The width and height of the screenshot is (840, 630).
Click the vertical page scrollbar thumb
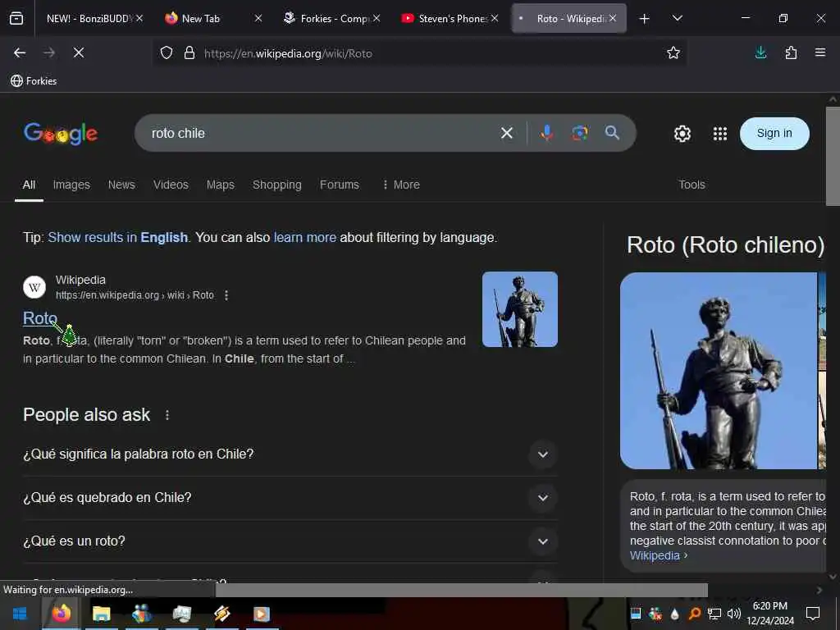pyautogui.click(x=833, y=156)
